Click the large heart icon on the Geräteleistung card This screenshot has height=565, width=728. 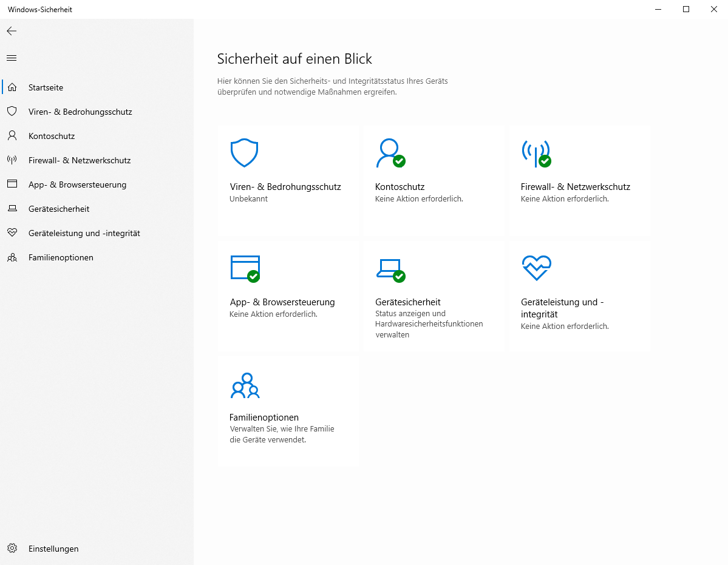536,268
